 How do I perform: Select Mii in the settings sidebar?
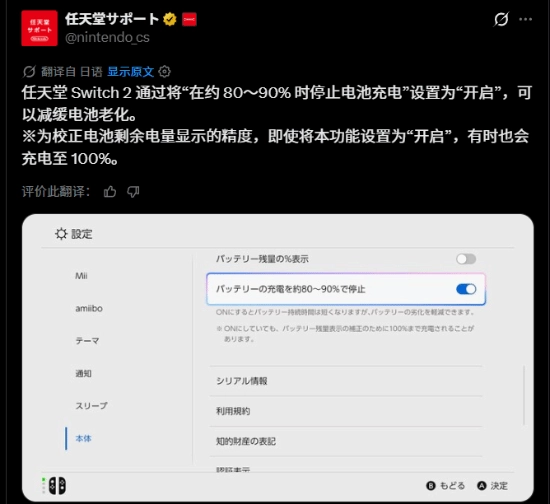pos(81,276)
